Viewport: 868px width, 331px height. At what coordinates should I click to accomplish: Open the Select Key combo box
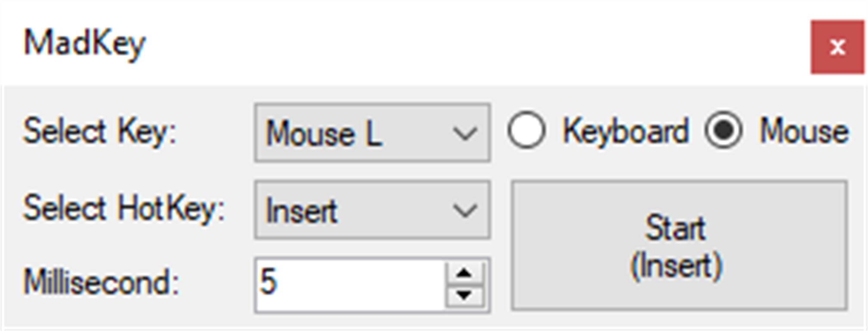(x=373, y=133)
